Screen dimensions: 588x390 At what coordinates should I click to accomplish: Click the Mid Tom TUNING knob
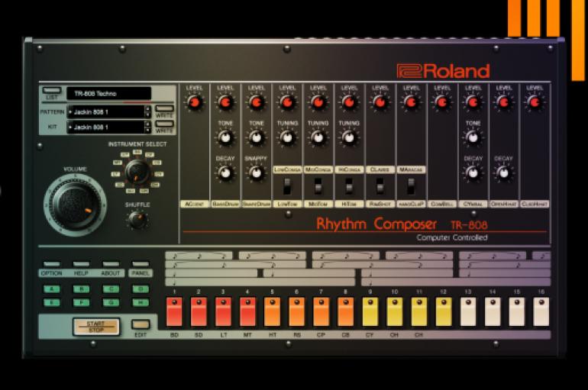(318, 138)
